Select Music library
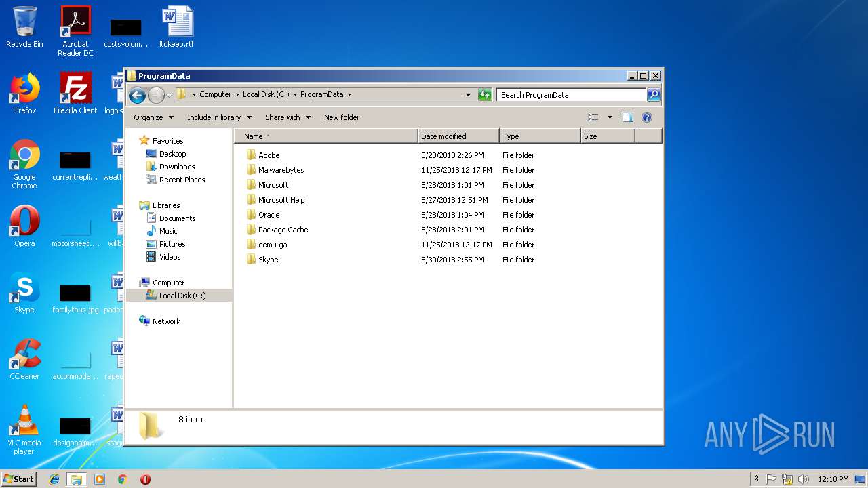Image resolution: width=868 pixels, height=488 pixels. tap(168, 231)
